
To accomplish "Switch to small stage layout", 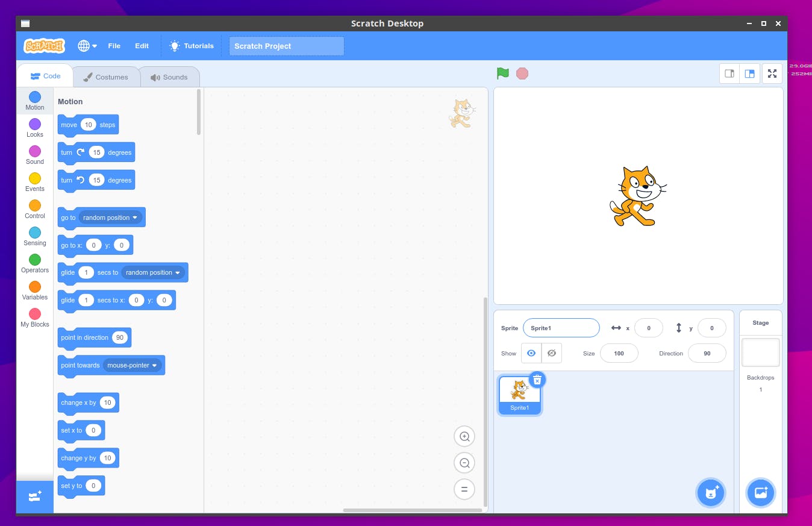I will 729,74.
